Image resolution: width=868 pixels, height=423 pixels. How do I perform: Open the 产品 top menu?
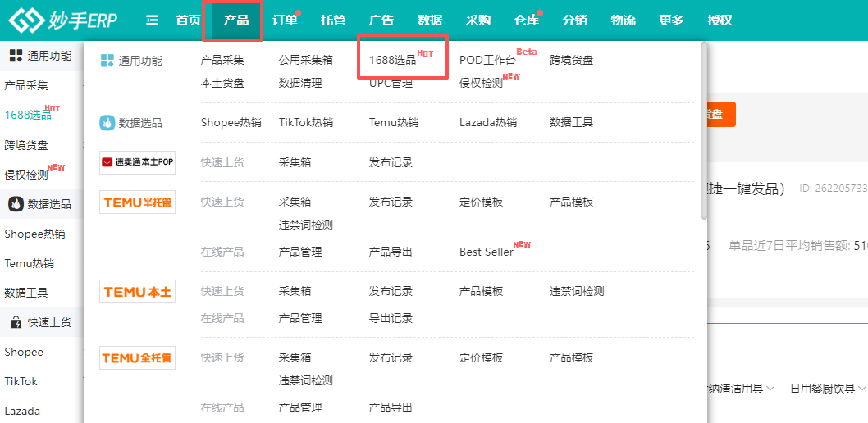[236, 20]
